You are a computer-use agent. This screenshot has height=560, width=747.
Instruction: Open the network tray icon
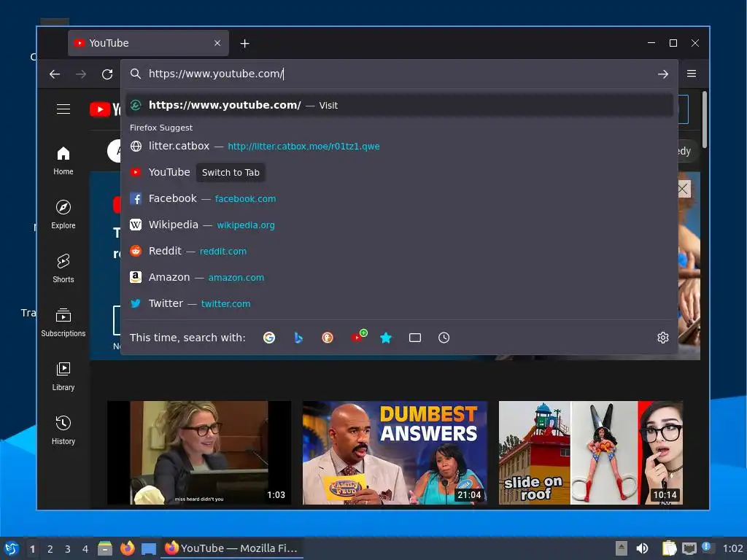689,548
